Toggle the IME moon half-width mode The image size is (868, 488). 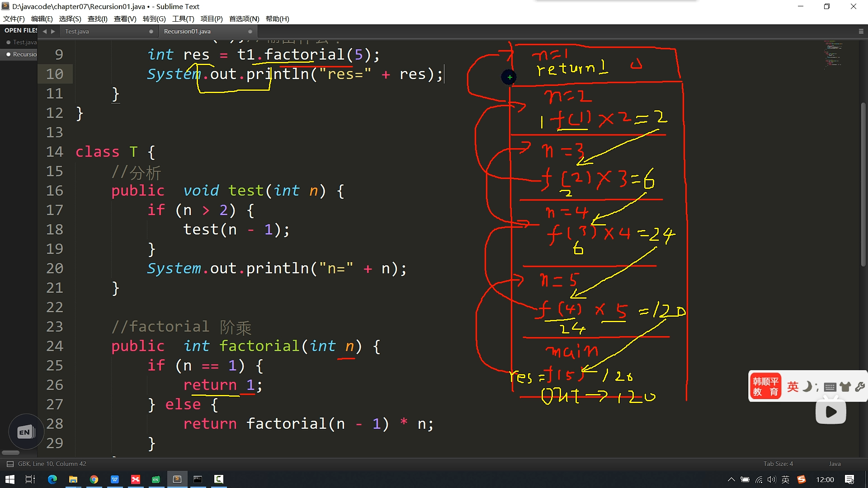pyautogui.click(x=807, y=387)
